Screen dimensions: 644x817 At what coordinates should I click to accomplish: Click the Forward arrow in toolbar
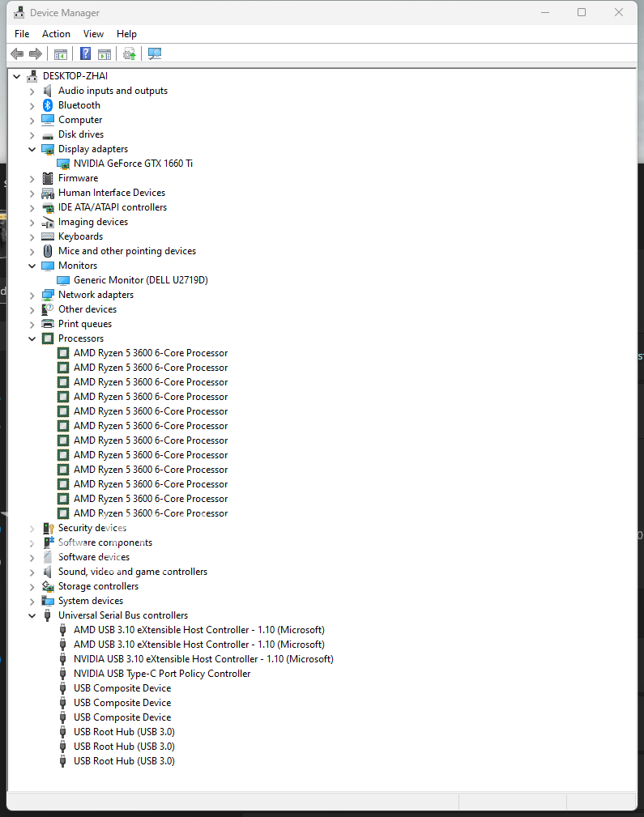(x=35, y=54)
